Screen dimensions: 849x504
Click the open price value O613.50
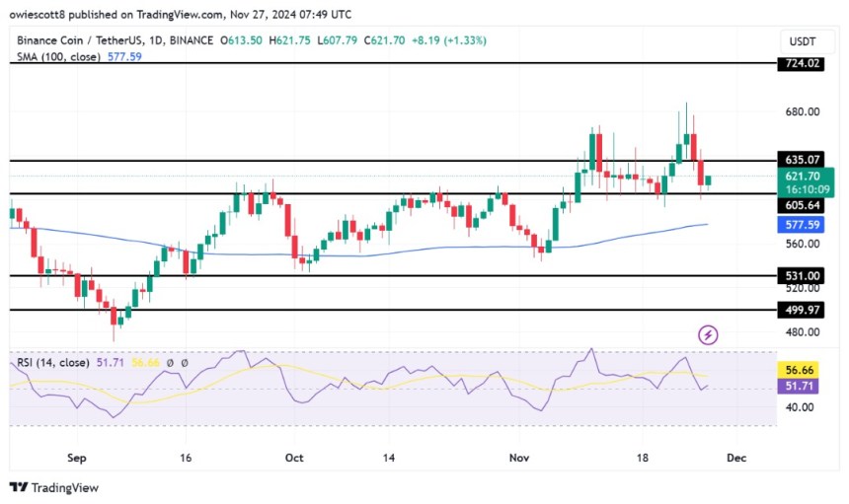click(x=241, y=40)
